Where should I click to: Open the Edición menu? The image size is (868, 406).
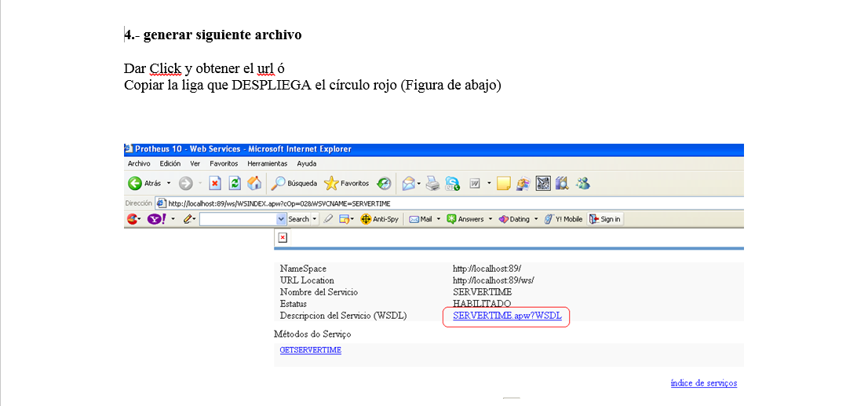170,164
